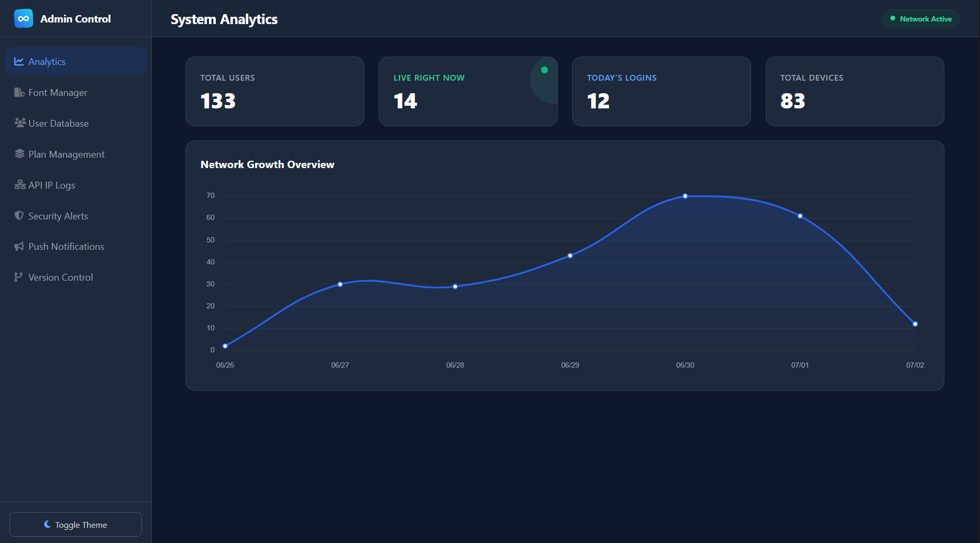Open the Analytics section label
This screenshot has height=543, width=980.
(47, 61)
